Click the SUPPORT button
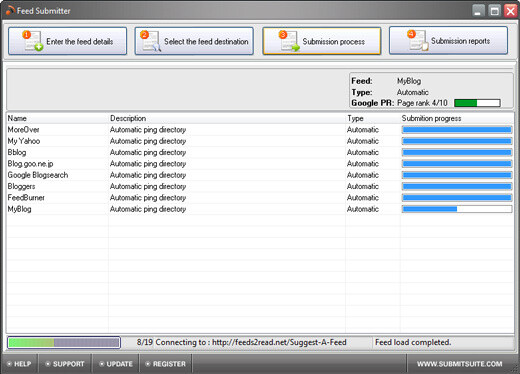520x374 pixels. [65, 364]
